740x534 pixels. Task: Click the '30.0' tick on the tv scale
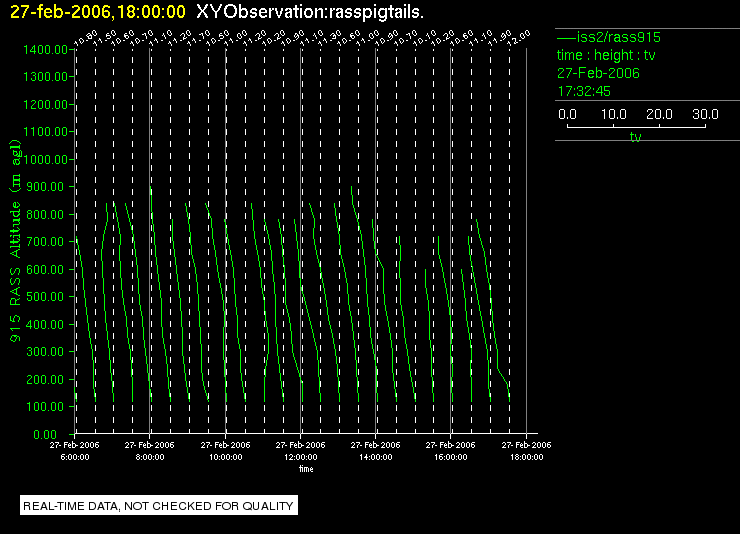pos(705,114)
